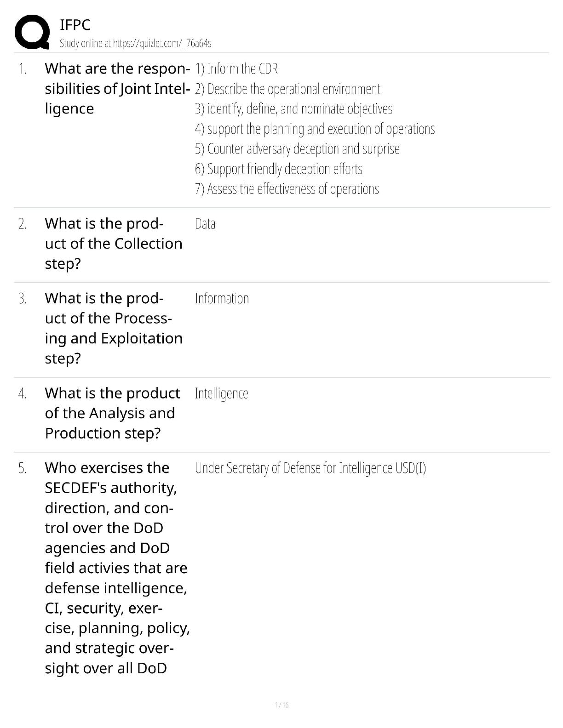Select 'Counter adversary deception and surprise' text

pyautogui.click(x=297, y=149)
